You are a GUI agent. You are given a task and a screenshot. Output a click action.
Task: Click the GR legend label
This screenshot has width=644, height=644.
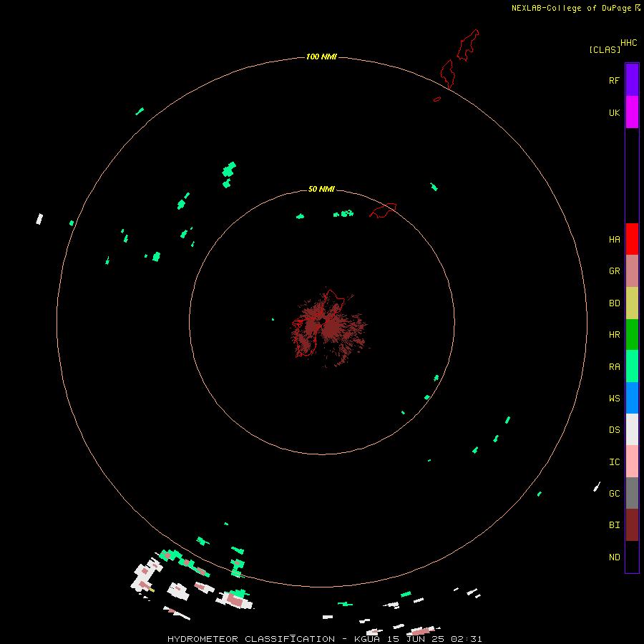tap(614, 271)
